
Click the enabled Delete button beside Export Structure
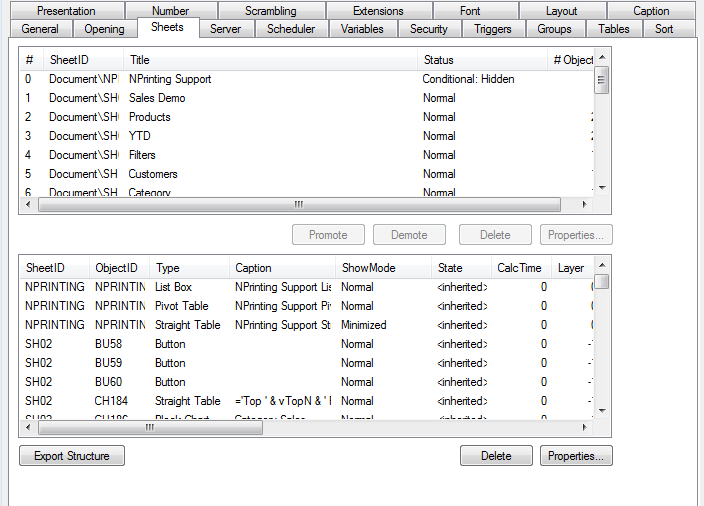point(496,456)
